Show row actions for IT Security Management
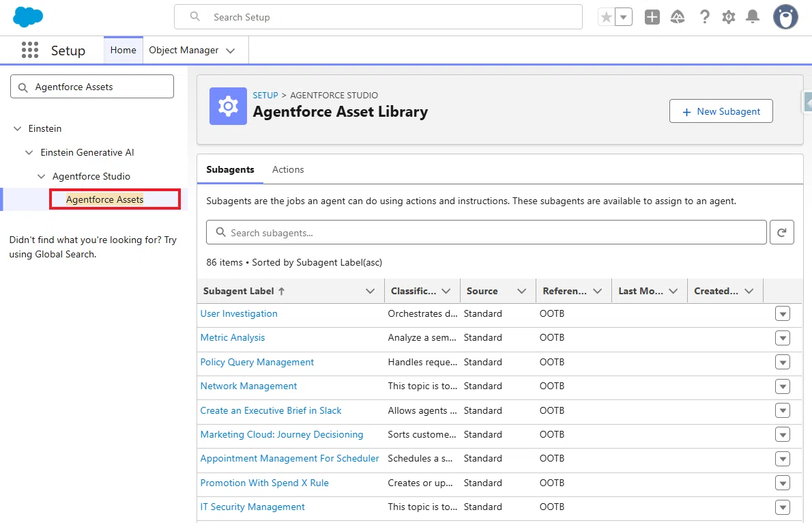The height and width of the screenshot is (523, 812). (783, 507)
